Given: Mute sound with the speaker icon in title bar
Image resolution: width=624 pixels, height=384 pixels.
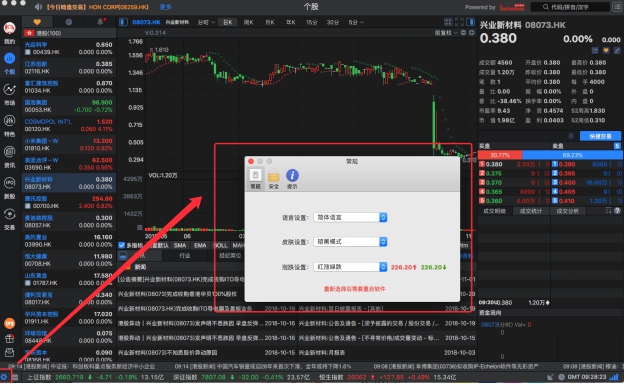Looking at the screenshot, I should coord(38,7).
